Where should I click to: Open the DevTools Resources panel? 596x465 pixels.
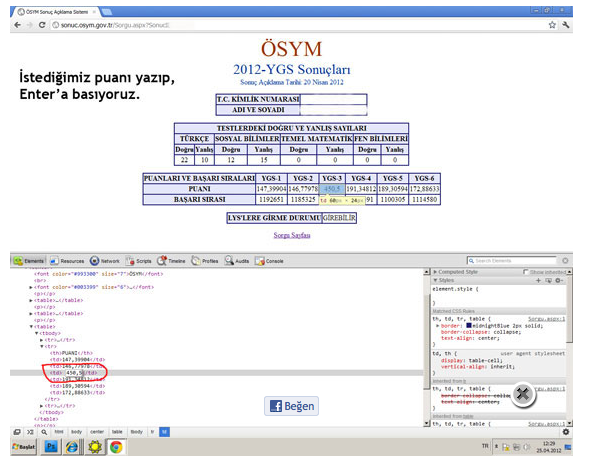point(67,261)
